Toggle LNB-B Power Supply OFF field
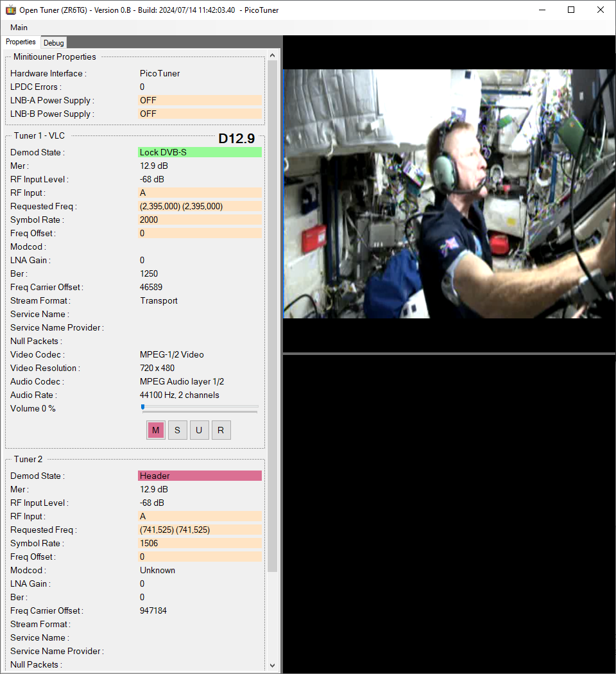Viewport: 616px width, 674px height. [200, 114]
